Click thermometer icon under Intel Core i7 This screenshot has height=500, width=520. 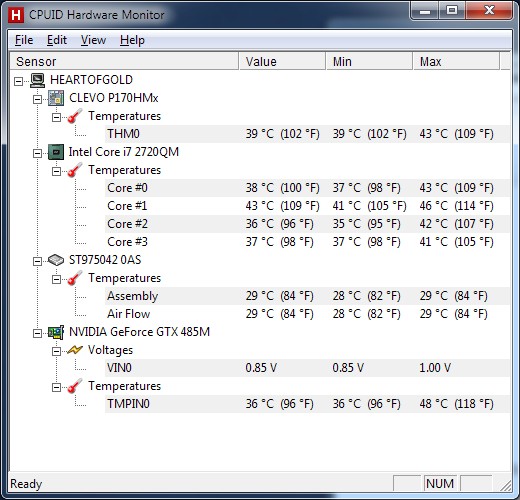coord(74,170)
